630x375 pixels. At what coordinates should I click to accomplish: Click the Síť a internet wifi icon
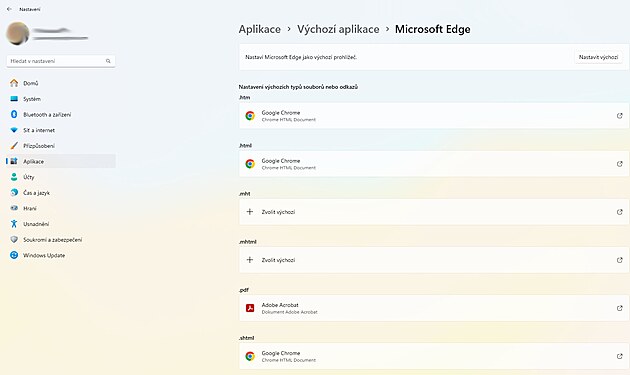[14, 130]
